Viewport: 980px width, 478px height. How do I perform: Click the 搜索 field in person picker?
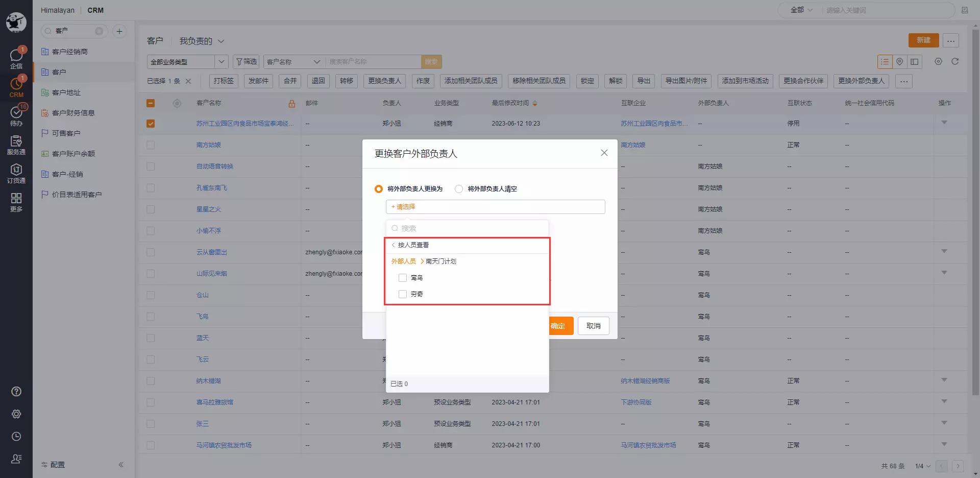pos(467,228)
